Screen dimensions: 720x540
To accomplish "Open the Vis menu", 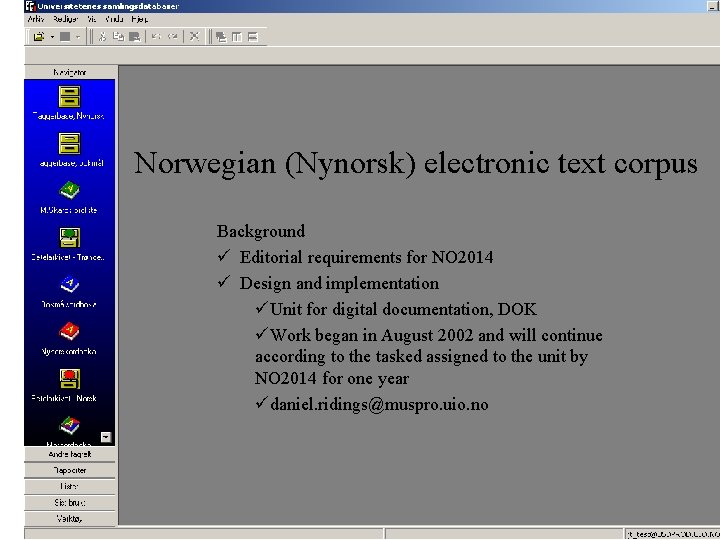I will (x=92, y=19).
